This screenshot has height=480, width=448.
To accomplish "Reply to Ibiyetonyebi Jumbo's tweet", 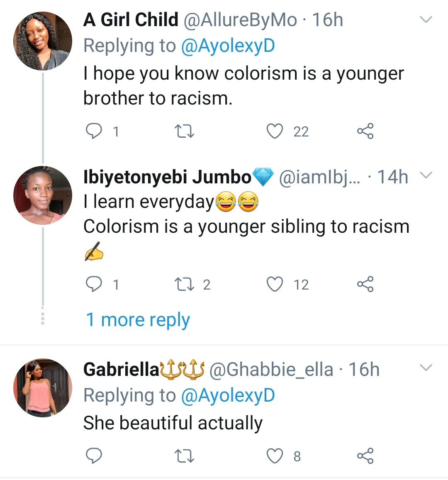I will 94,284.
